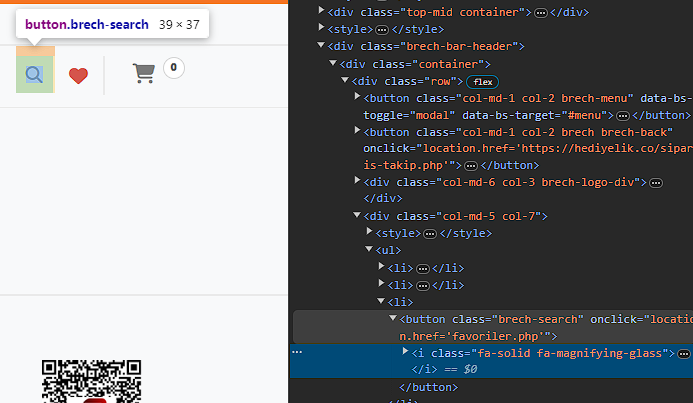Select the brech-search button element line
Viewport: 693px width, 403px height.
pyautogui.click(x=491, y=327)
